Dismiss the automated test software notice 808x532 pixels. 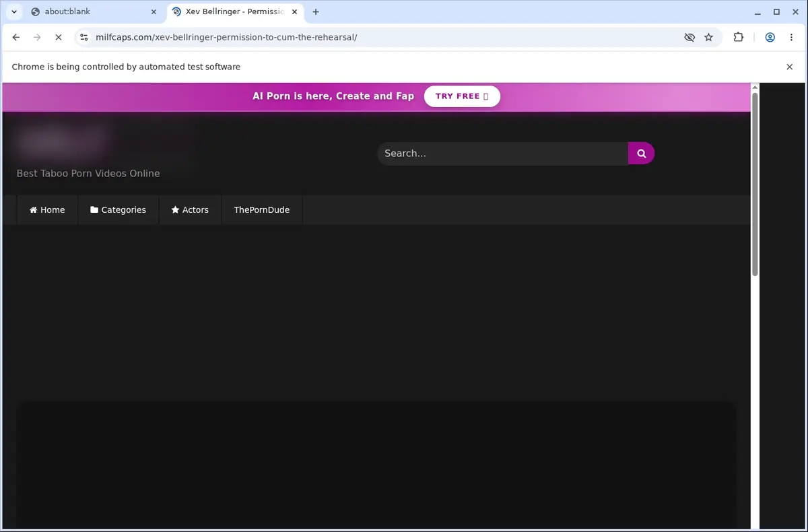click(790, 67)
